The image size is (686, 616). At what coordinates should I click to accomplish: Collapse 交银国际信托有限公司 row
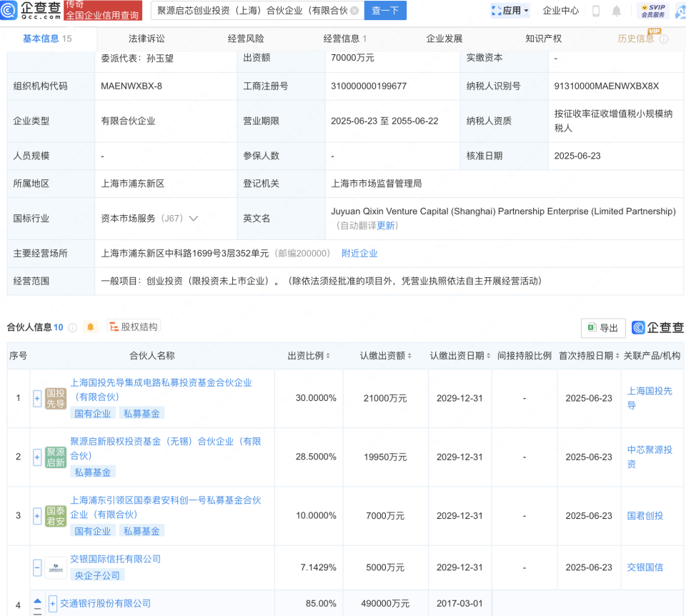click(37, 568)
